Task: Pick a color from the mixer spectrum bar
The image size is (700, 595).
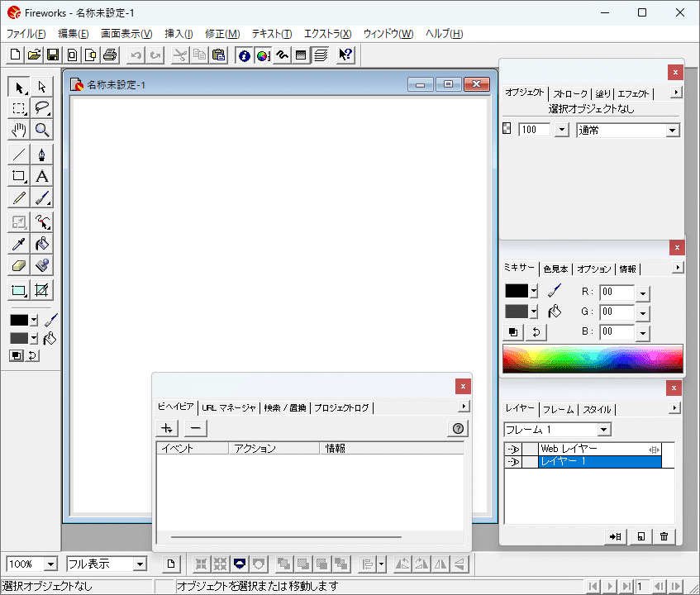Action: tap(592, 357)
